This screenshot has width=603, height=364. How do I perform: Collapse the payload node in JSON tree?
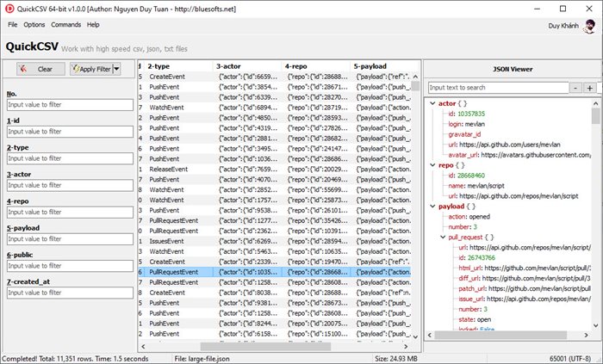[432, 207]
